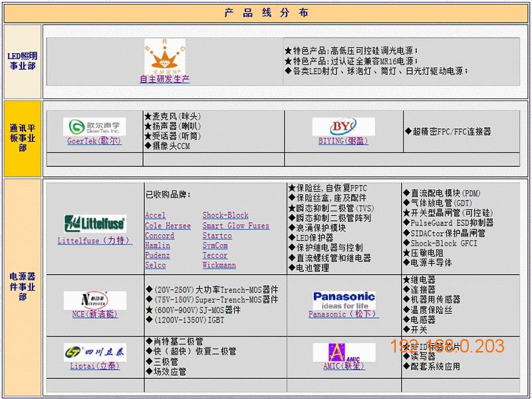Click the 麦克风(咪头) product text
This screenshot has height=399, width=532.
tap(172, 116)
